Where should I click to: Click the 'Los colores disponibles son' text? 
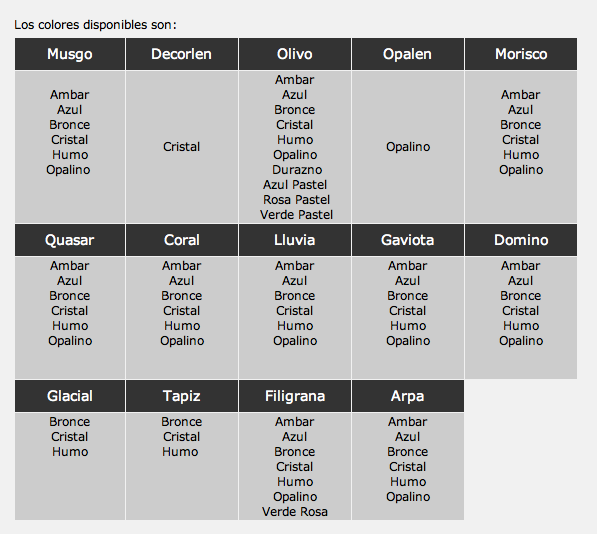(x=95, y=25)
